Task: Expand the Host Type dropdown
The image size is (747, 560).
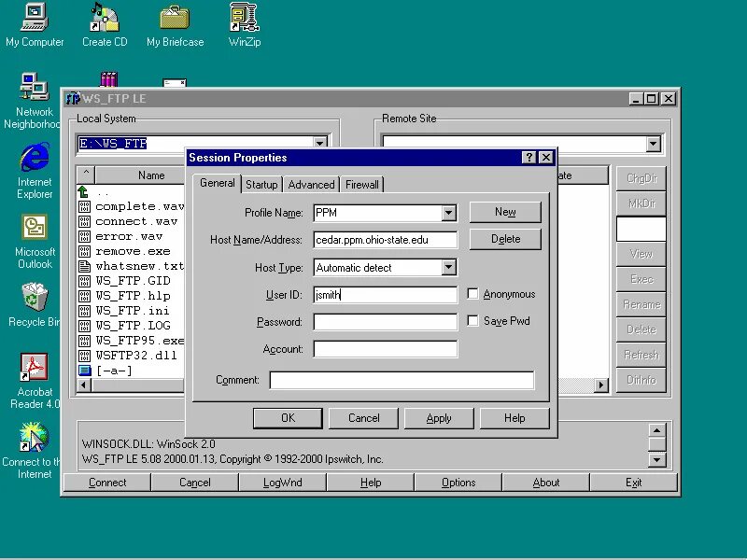Action: 448,268
